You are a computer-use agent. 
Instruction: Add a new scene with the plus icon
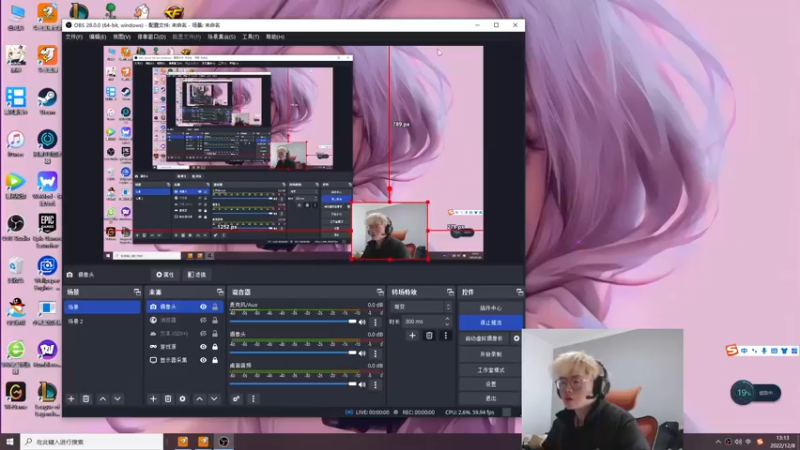(x=71, y=398)
